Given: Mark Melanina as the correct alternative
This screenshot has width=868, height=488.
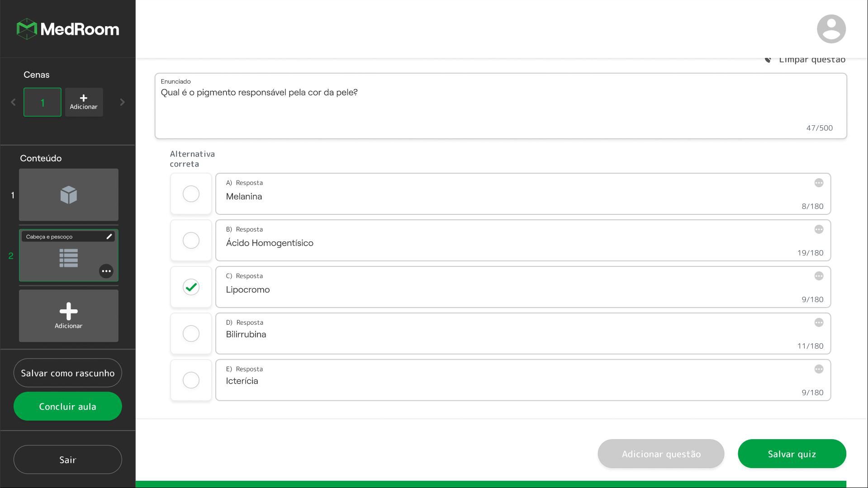Looking at the screenshot, I should (191, 194).
